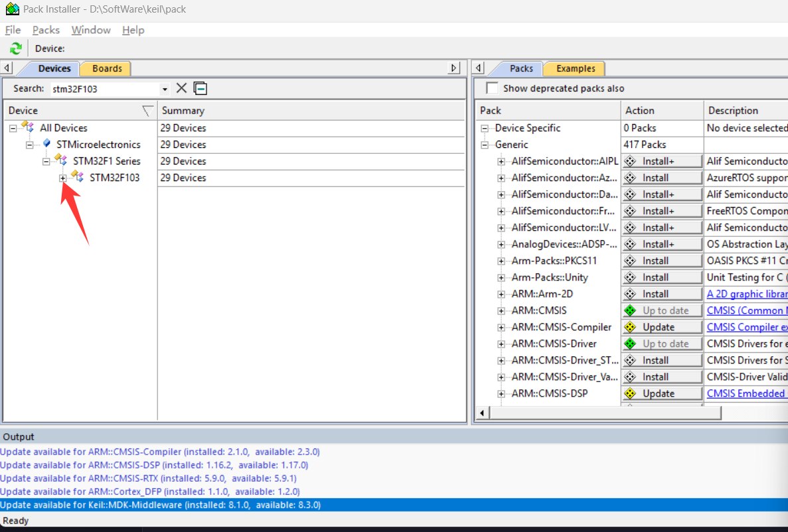Select the MDK-Middleware update output line
The width and height of the screenshot is (788, 532).
tap(394, 505)
